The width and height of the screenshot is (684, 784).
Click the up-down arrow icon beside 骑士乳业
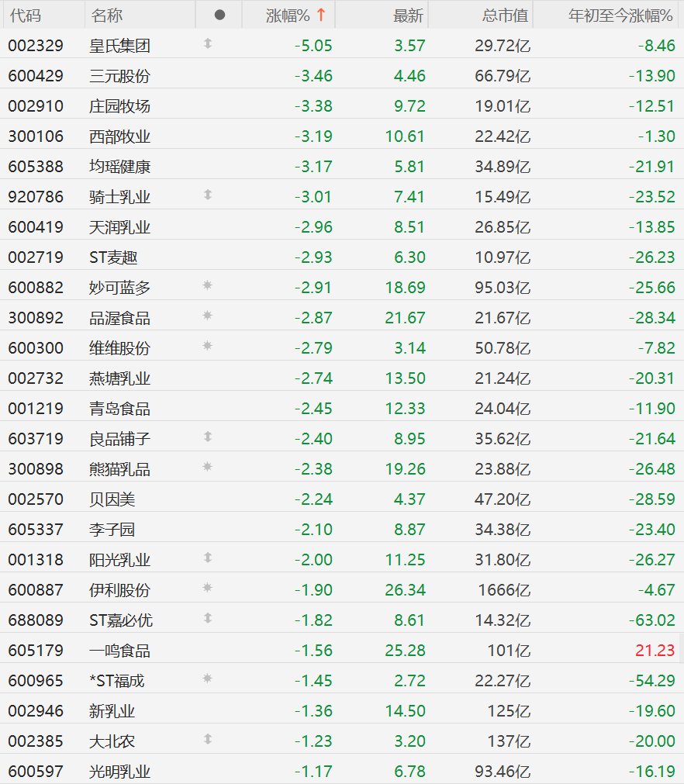(208, 195)
